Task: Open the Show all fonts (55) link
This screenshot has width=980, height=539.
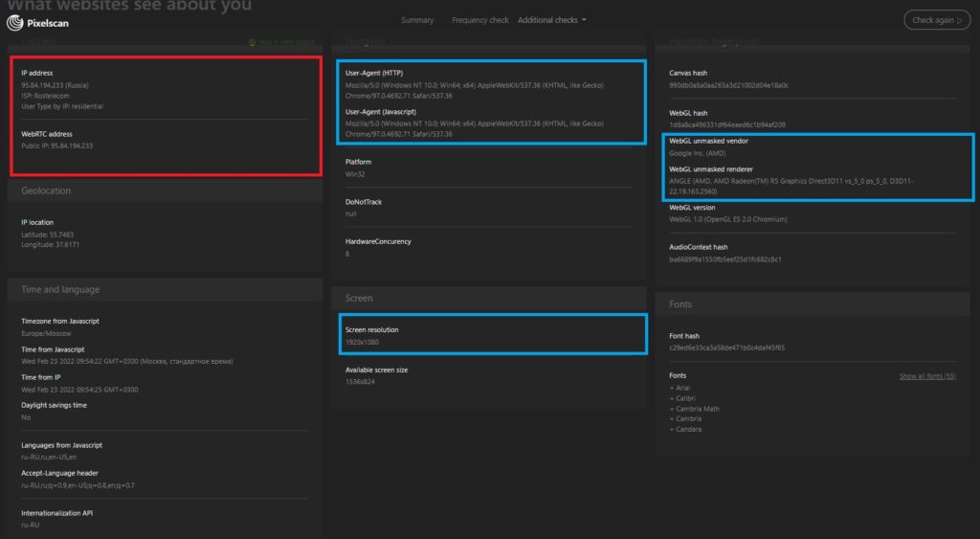Action: tap(926, 376)
